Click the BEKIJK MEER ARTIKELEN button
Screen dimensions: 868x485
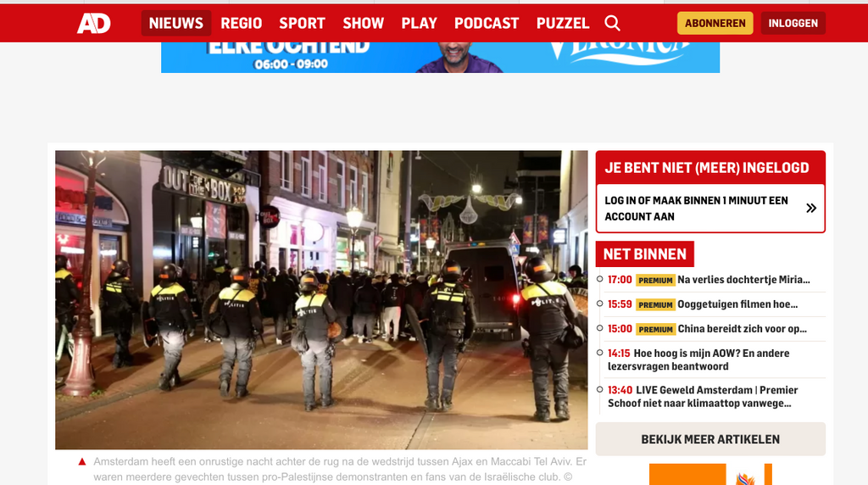(x=710, y=439)
